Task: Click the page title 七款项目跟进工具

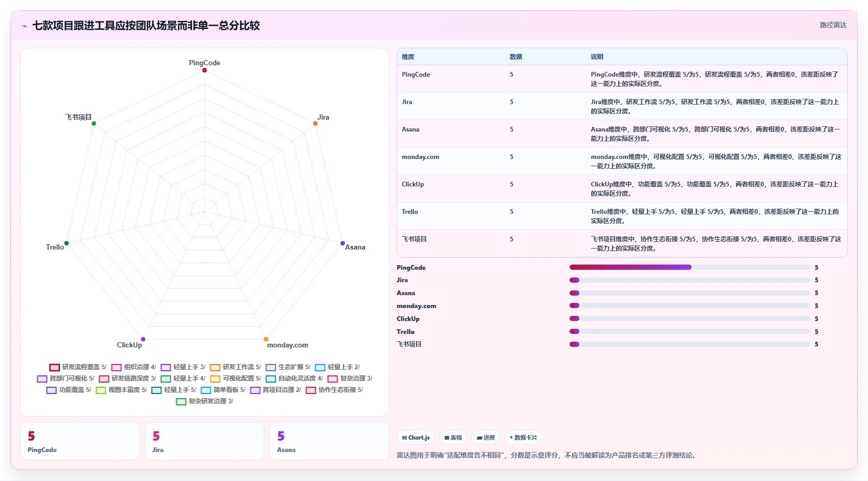Action: pos(146,26)
